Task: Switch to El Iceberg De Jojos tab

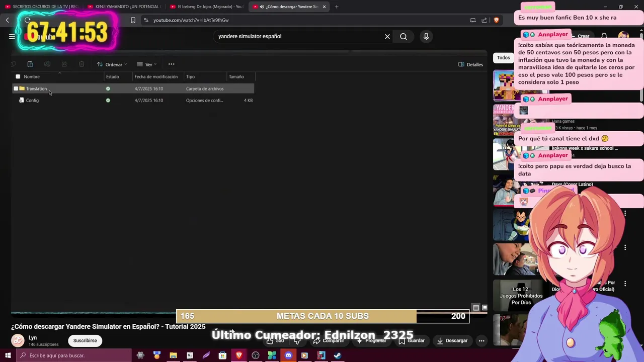Action: pyautogui.click(x=206, y=7)
